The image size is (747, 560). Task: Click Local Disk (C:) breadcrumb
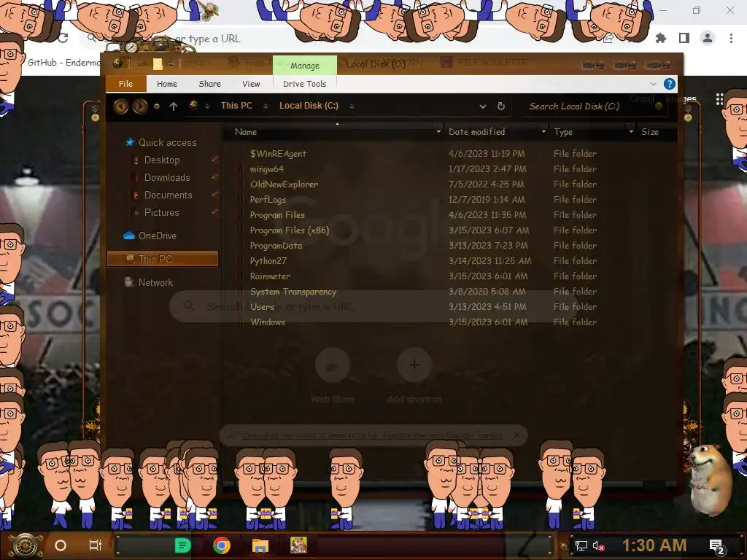click(x=309, y=106)
